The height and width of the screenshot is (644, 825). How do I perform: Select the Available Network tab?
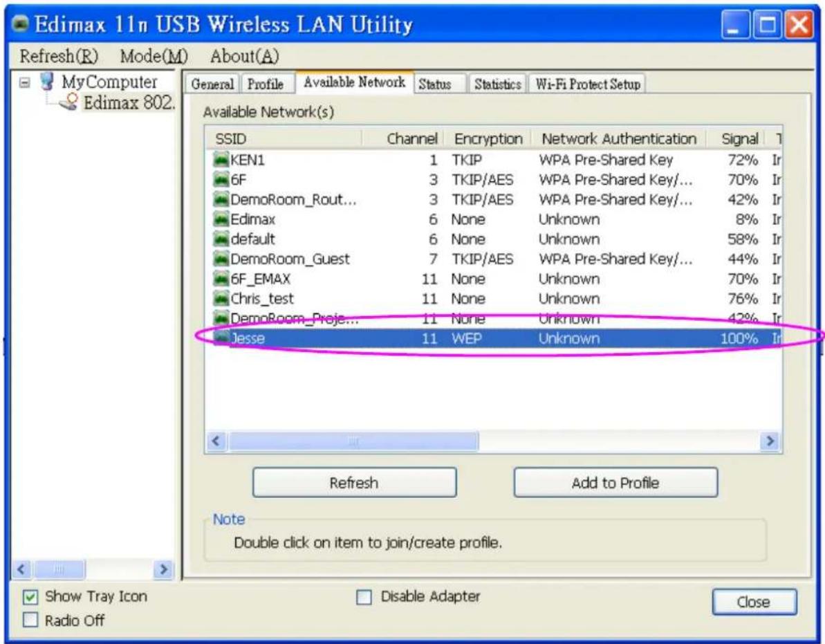(x=355, y=82)
